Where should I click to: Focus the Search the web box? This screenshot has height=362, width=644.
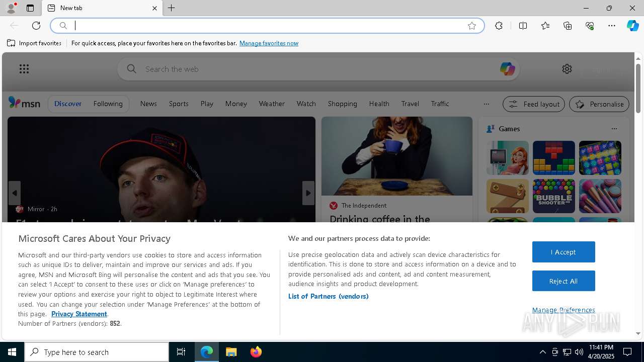318,69
